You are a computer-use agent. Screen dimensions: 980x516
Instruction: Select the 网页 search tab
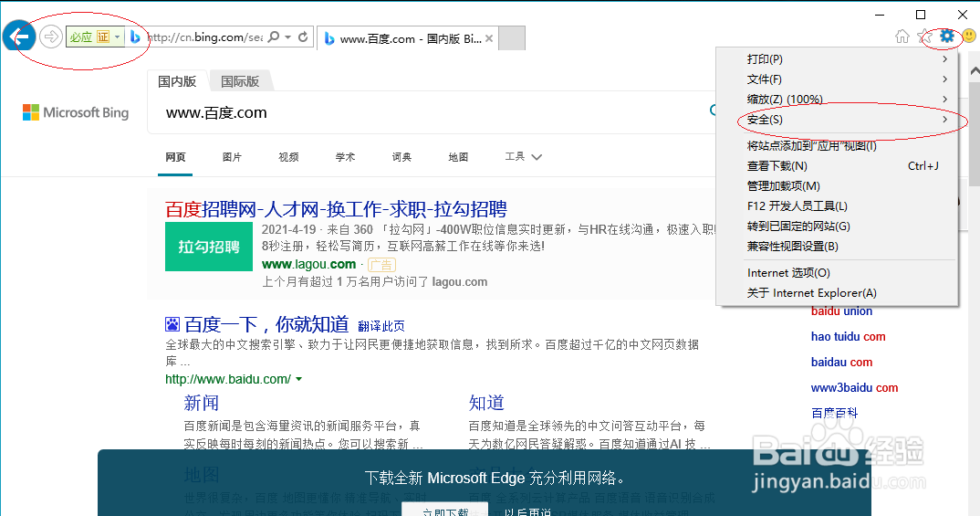[175, 157]
